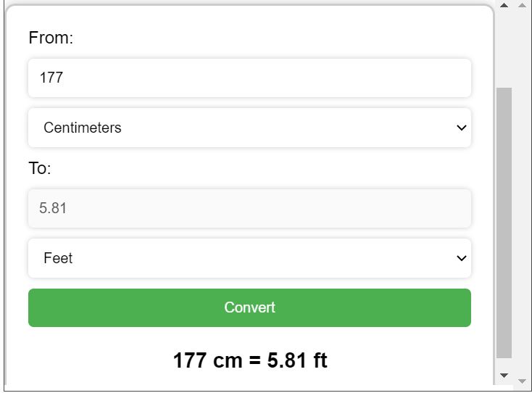Image resolution: width=532 pixels, height=393 pixels.
Task: Open the Centimeters source unit dropdown
Action: click(x=249, y=128)
